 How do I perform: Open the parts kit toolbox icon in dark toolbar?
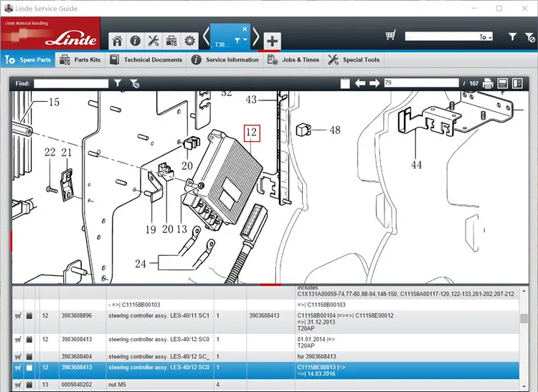coord(171,41)
